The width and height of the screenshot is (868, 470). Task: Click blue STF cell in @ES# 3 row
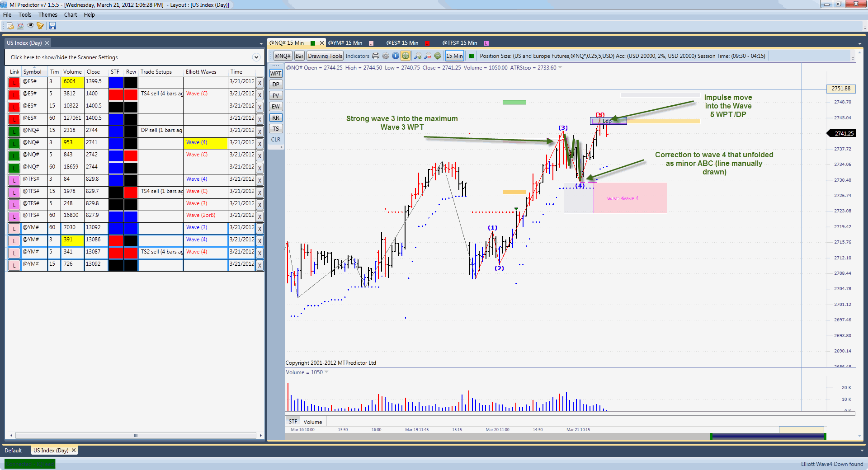(x=116, y=83)
